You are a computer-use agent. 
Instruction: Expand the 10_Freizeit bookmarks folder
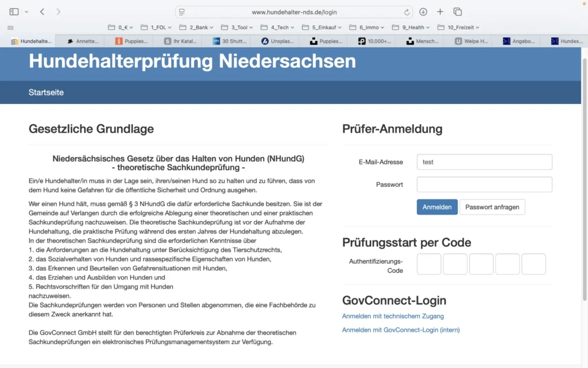tap(459, 28)
